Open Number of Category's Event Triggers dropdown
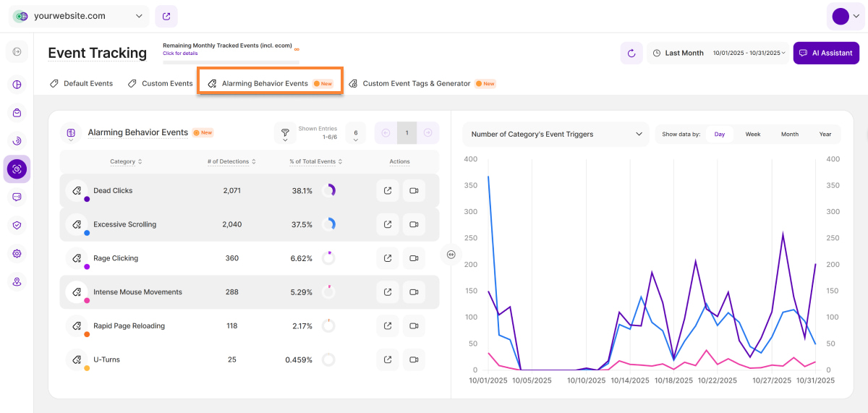 556,134
